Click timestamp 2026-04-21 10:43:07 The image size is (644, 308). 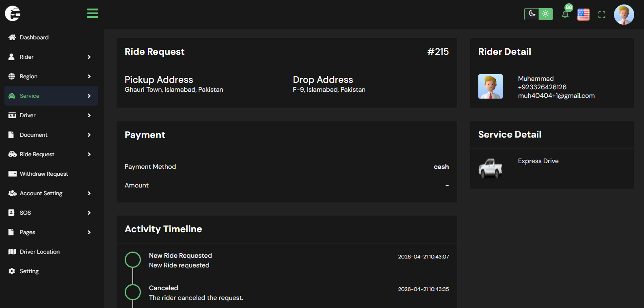[x=424, y=257]
